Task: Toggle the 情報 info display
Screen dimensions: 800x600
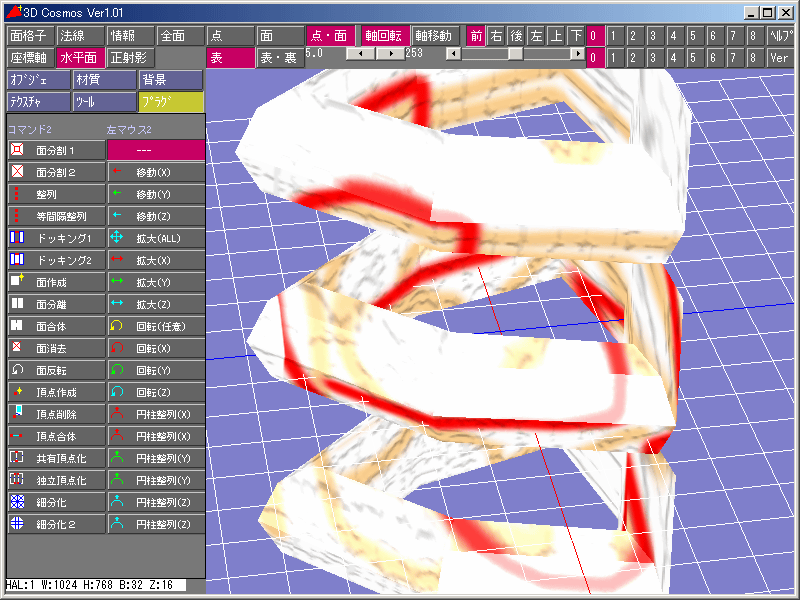Action: point(131,36)
